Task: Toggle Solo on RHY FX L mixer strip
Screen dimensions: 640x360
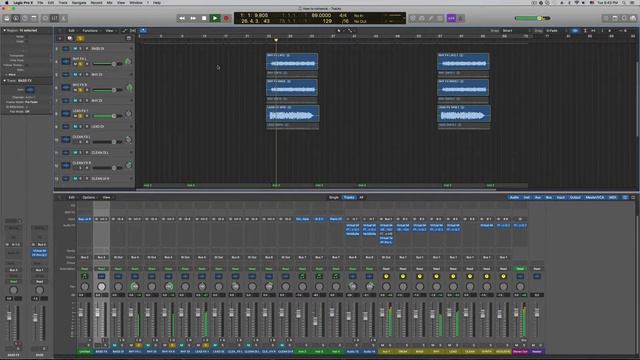Action: tap(138, 345)
